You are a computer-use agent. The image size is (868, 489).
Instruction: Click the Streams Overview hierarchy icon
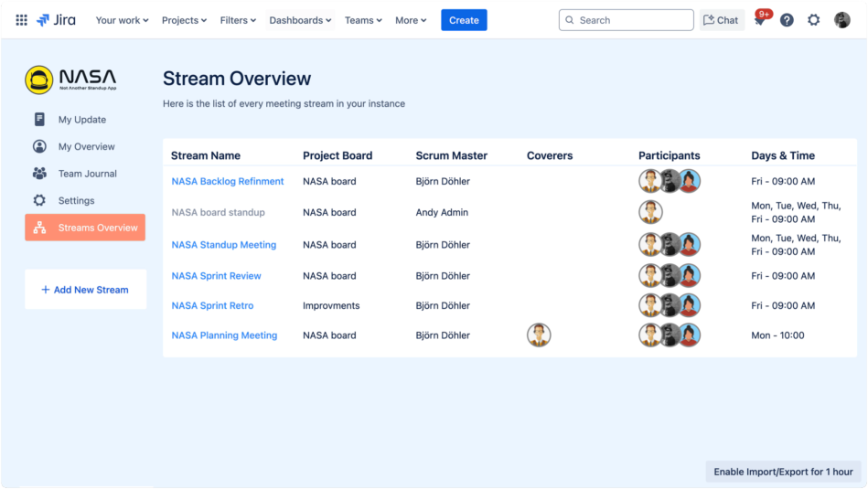pos(39,228)
